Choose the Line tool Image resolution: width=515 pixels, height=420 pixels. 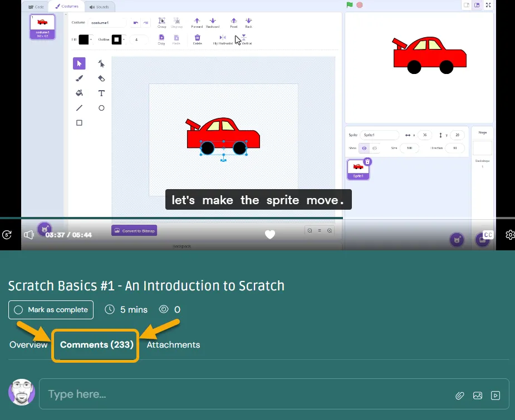point(79,108)
